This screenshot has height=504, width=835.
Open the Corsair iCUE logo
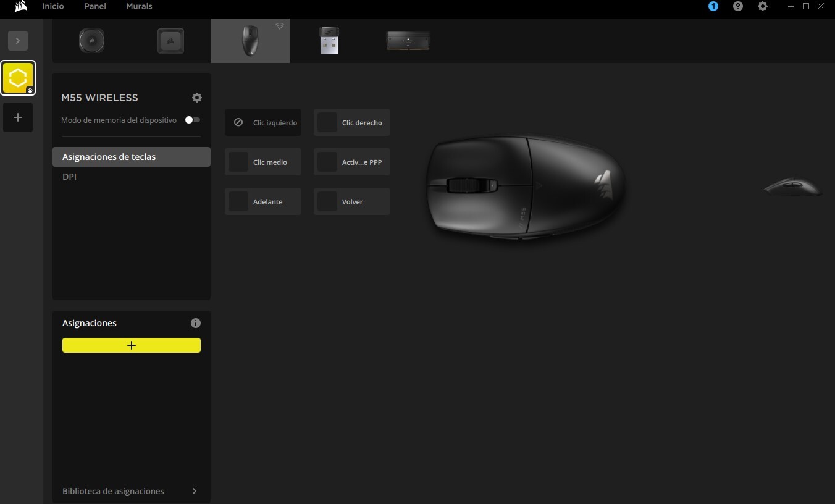(20, 6)
